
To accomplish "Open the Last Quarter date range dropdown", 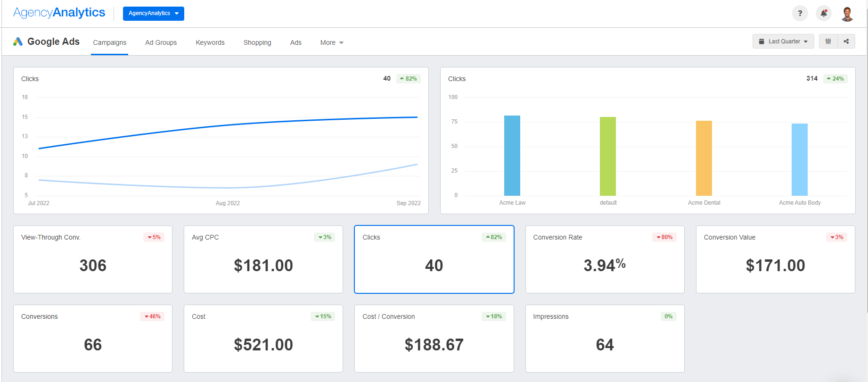I will tap(783, 42).
